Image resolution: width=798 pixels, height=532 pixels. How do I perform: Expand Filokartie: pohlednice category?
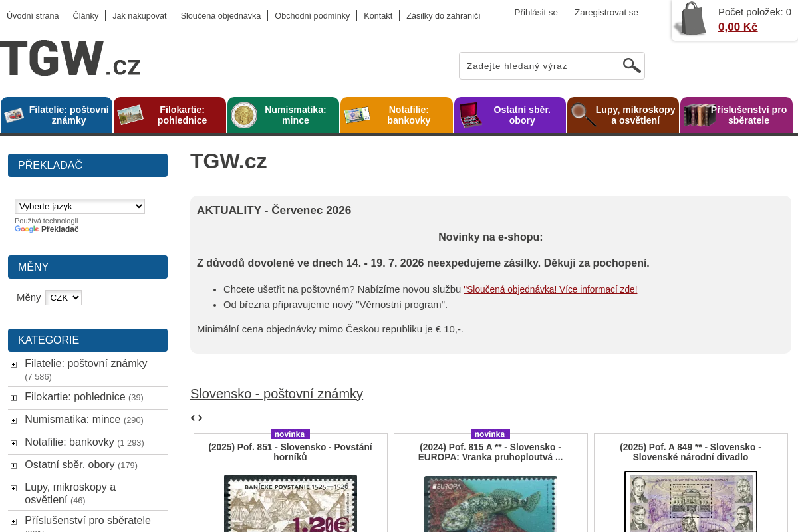point(13,398)
